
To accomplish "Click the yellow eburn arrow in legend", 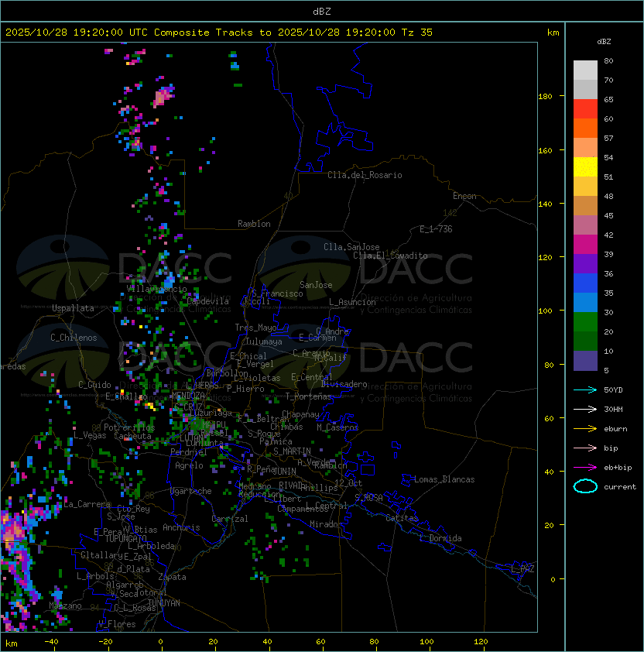I will click(585, 429).
